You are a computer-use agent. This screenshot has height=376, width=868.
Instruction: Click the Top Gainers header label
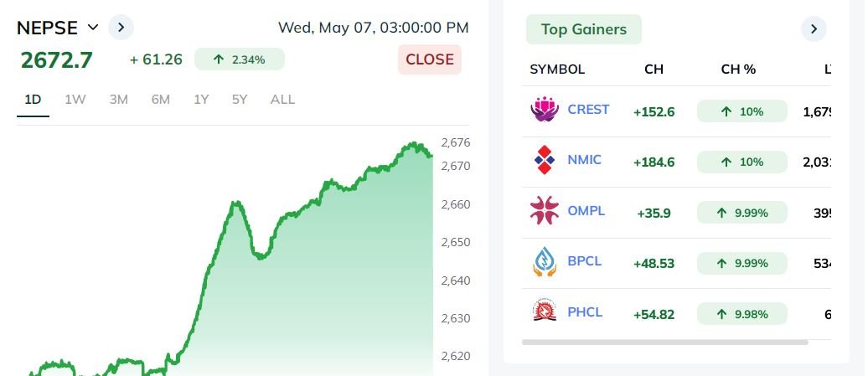[x=583, y=29]
